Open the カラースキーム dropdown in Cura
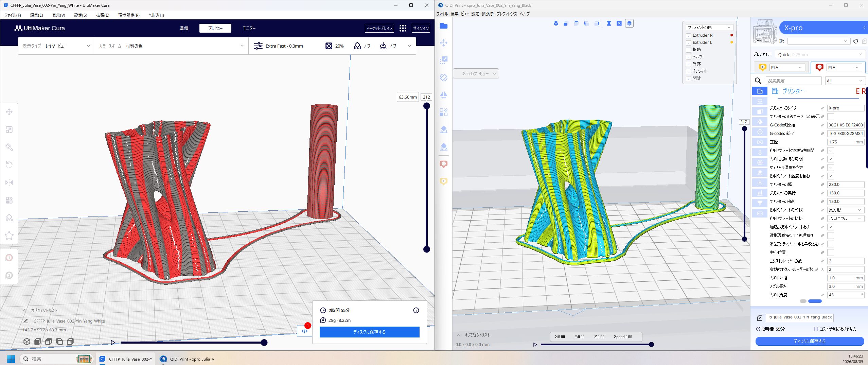868x365 pixels. 171,46
